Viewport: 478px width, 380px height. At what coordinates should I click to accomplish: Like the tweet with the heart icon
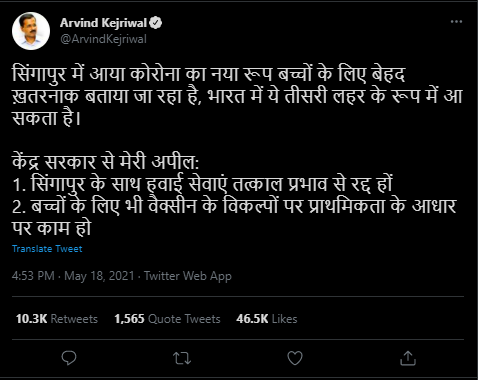295,358
